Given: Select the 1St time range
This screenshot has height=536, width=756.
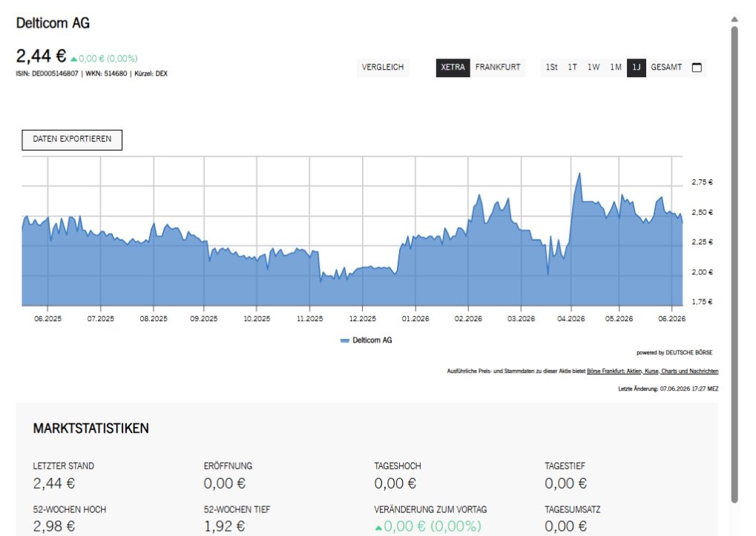Looking at the screenshot, I should point(551,67).
